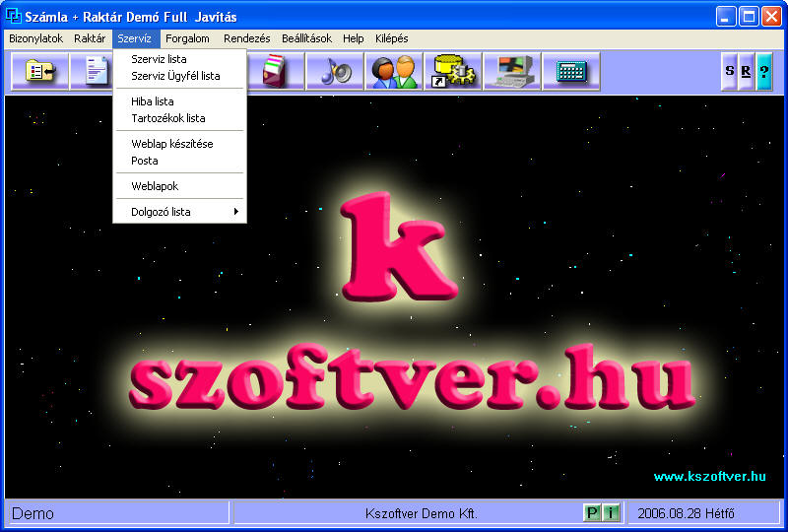
Task: Follow the www.kszoftver.hu link
Action: [709, 476]
